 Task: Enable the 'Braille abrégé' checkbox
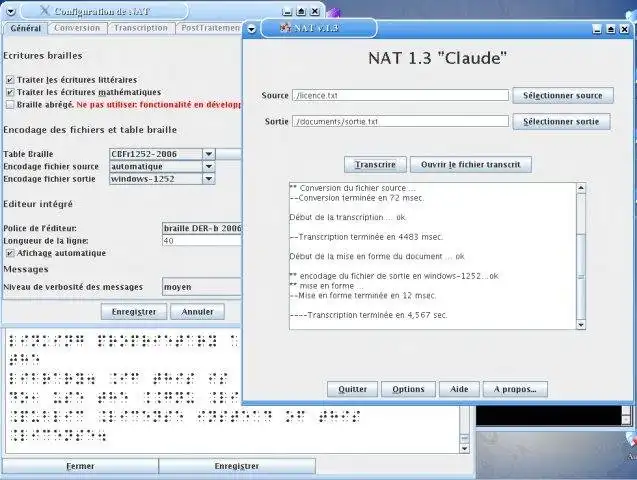10,105
